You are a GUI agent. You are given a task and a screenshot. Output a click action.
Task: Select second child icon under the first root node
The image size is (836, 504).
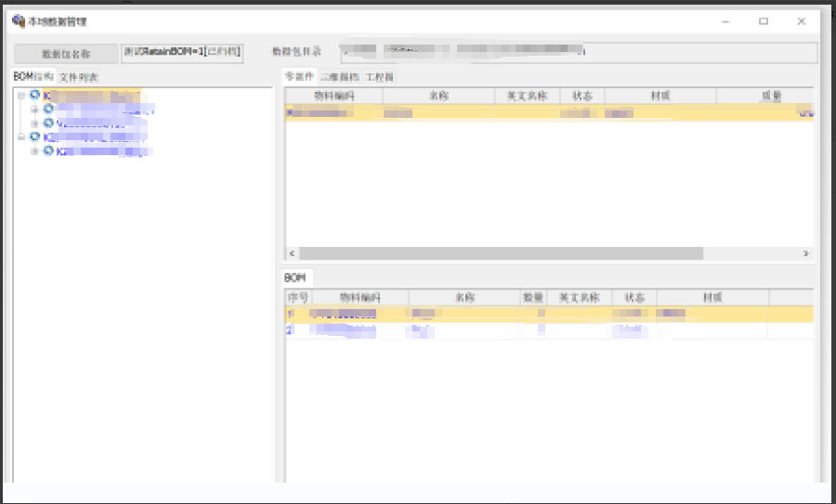pyautogui.click(x=48, y=123)
